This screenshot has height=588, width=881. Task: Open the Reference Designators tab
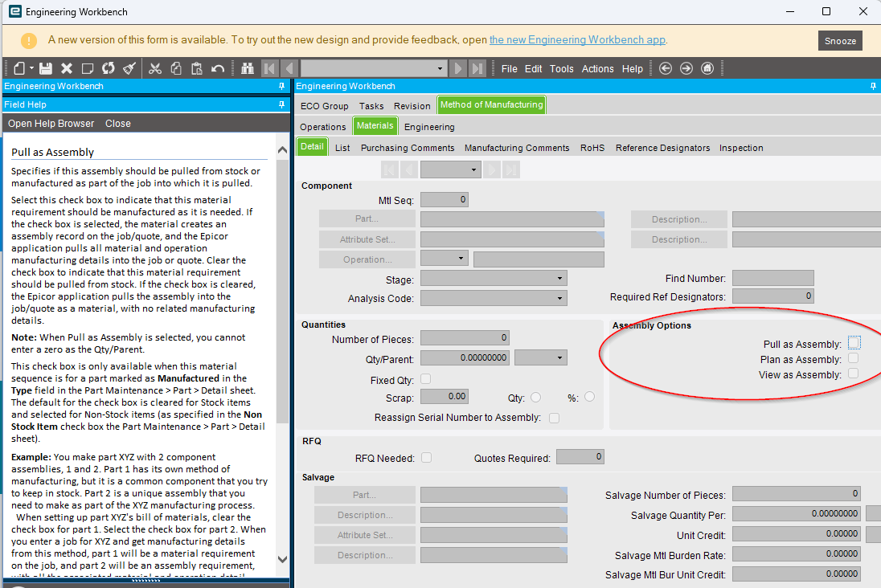(x=662, y=148)
